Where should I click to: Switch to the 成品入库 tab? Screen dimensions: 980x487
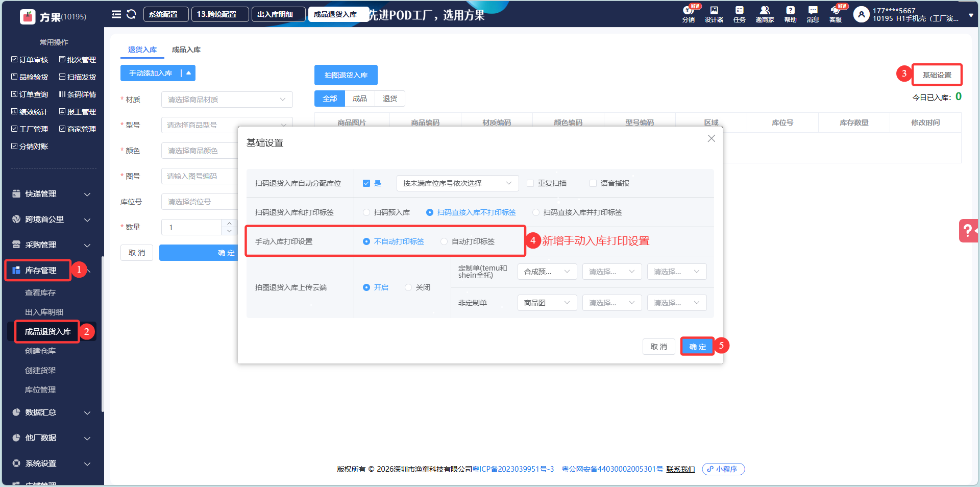click(x=186, y=50)
